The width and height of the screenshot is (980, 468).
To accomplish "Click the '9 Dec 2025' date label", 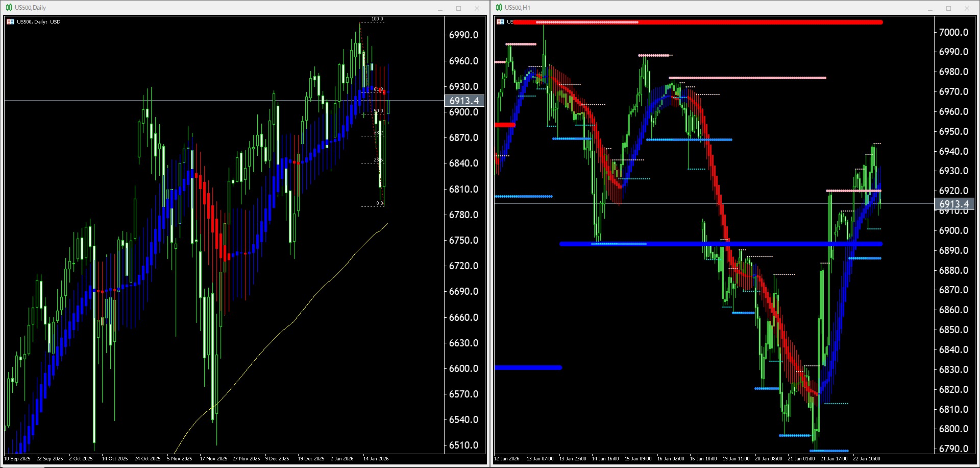I will pos(277,459).
